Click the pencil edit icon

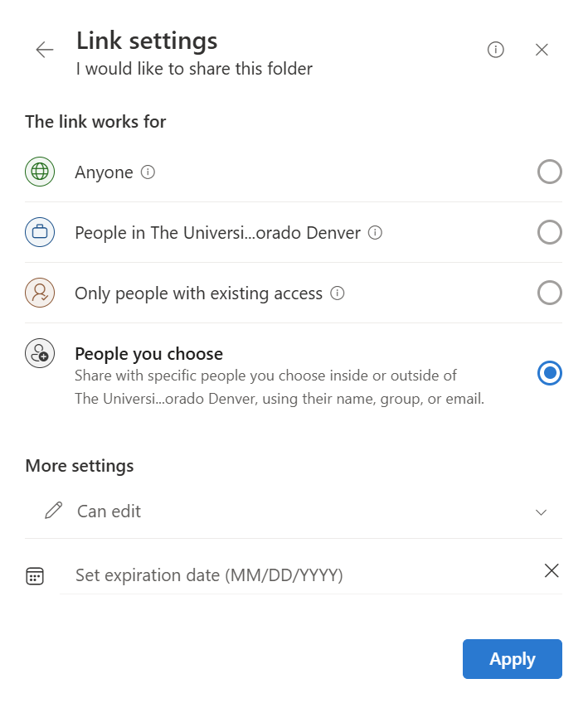(x=54, y=511)
